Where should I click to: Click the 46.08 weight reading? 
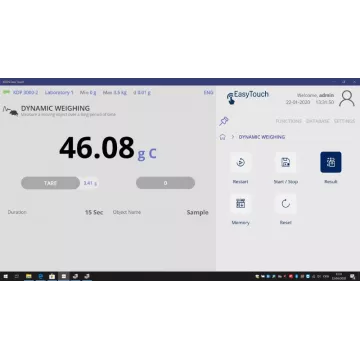(97, 148)
